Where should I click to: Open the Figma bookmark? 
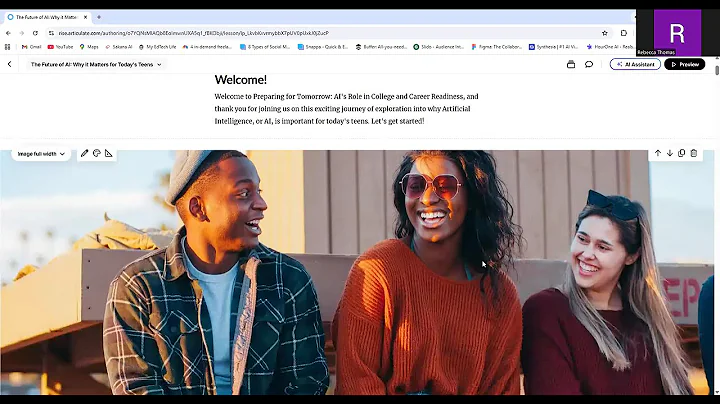(x=496, y=47)
